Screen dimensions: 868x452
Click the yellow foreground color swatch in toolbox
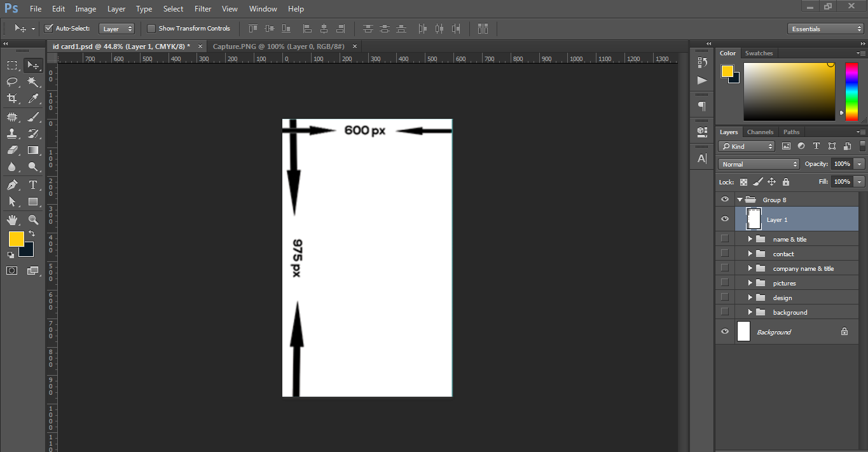click(16, 239)
